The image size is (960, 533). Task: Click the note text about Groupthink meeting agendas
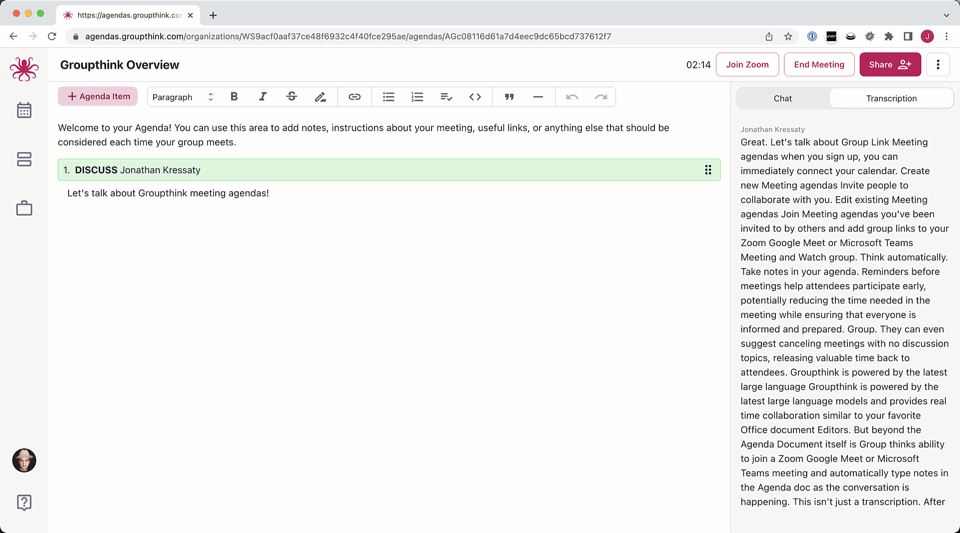[x=168, y=193]
